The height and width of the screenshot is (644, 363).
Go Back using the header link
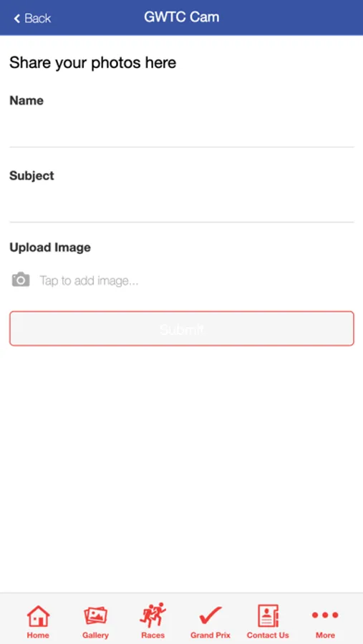(32, 18)
